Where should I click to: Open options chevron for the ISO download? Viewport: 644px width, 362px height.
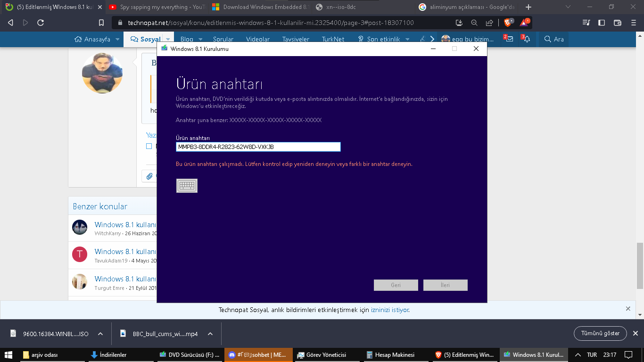point(100,334)
